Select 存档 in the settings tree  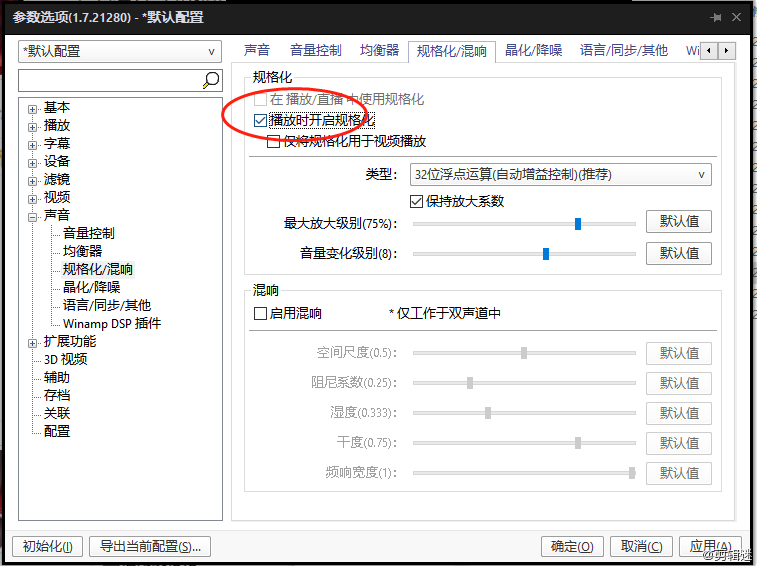(57, 395)
